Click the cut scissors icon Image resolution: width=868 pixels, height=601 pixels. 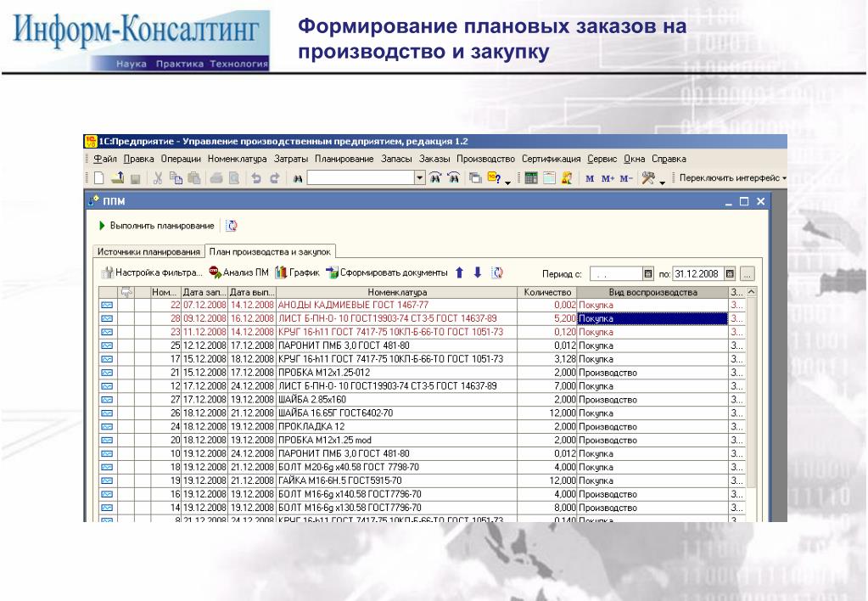pos(158,177)
